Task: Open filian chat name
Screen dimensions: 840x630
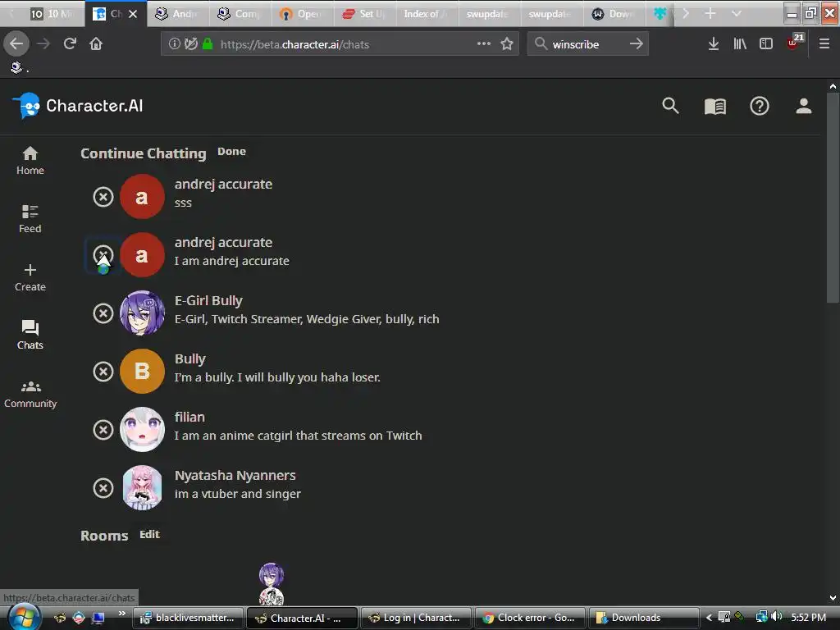Action: coord(189,417)
